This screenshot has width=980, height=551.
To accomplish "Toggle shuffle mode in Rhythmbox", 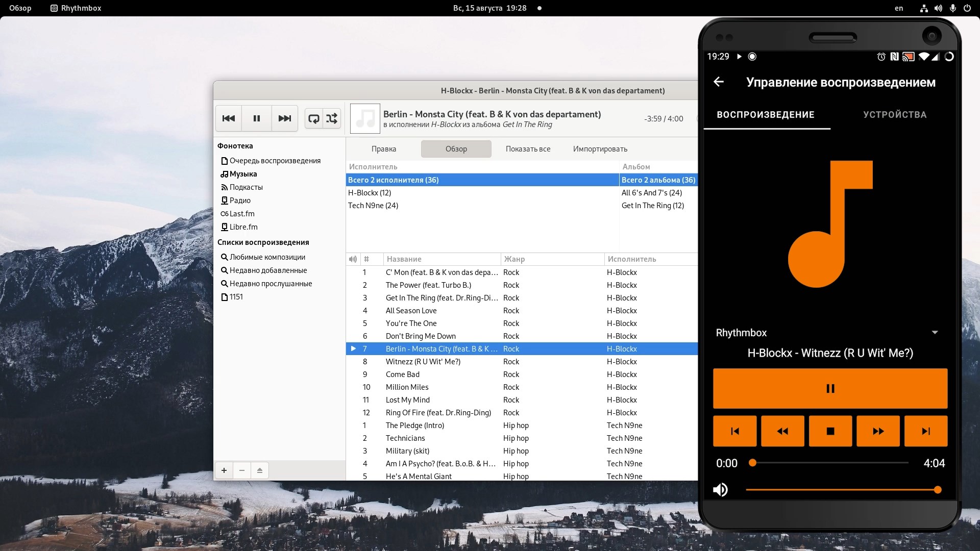I will point(332,118).
